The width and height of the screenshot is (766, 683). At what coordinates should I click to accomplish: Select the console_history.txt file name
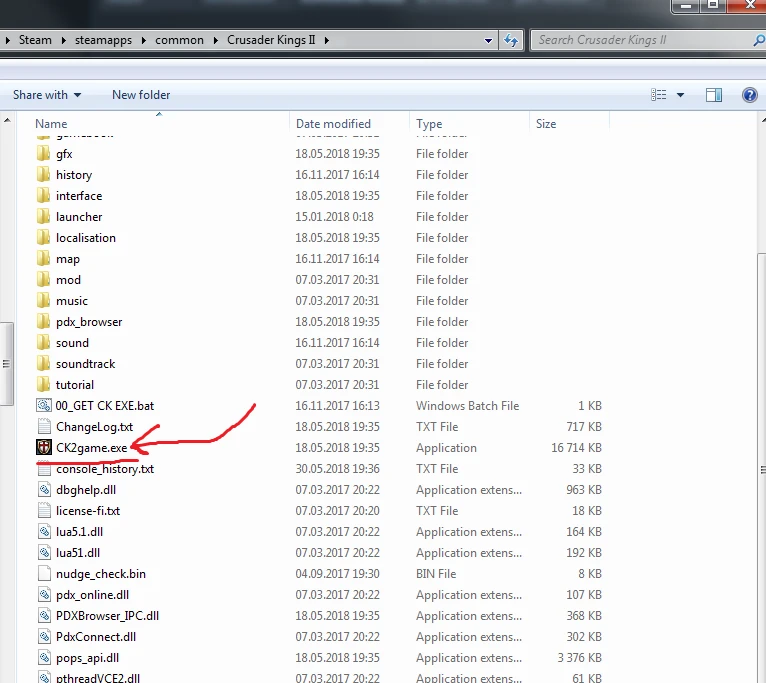pos(105,469)
